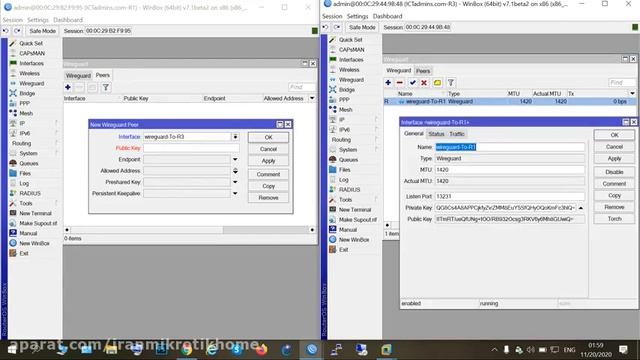Screen dimensions: 640x360
Task: Toggle Safe Mode in left R1 window
Action: coord(42,31)
